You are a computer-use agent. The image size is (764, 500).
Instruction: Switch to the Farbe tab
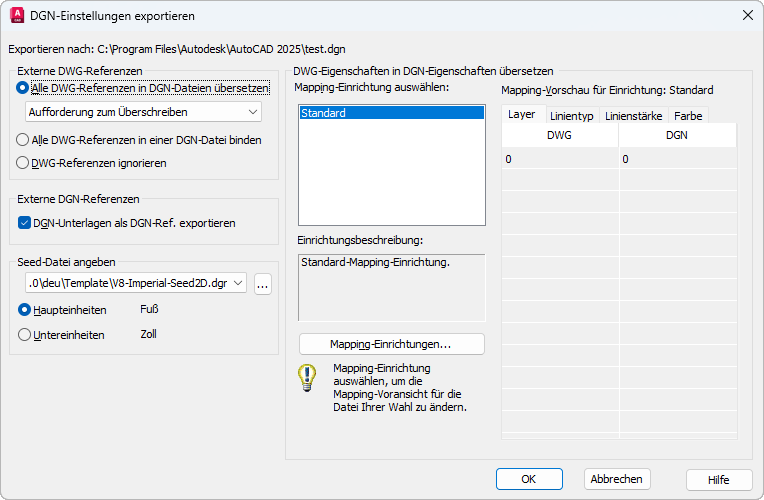[688, 116]
